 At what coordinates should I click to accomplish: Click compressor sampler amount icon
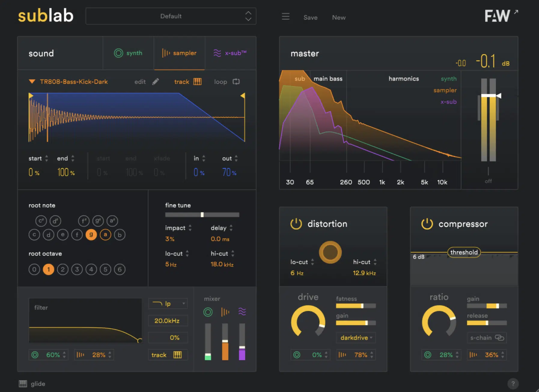pos(473,355)
